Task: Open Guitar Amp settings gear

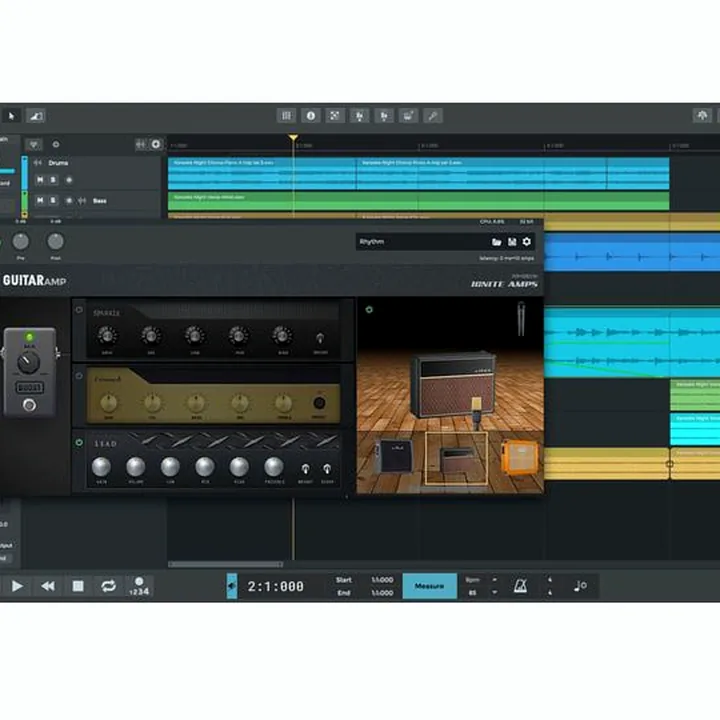Action: pos(527,242)
